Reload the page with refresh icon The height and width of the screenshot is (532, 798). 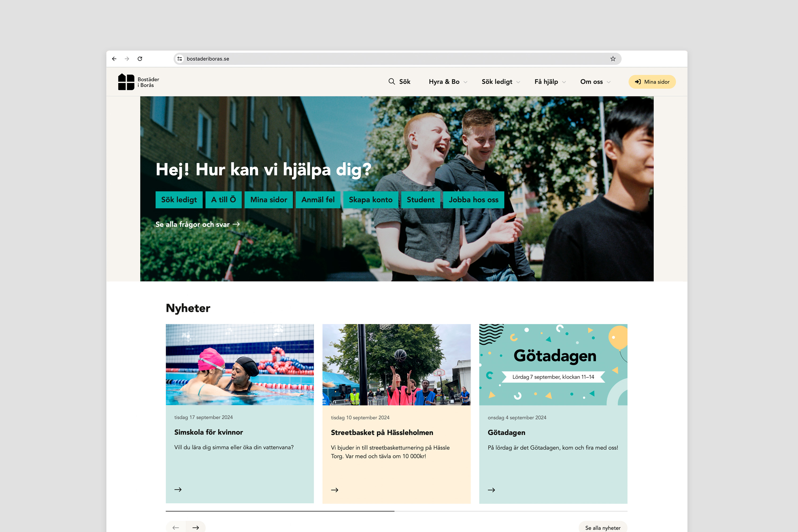point(140,59)
